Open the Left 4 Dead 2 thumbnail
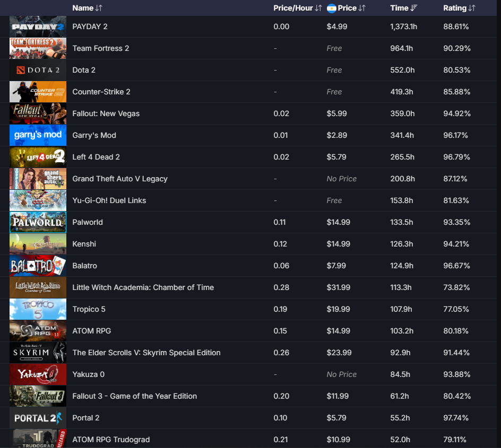This screenshot has width=501, height=448. (38, 157)
